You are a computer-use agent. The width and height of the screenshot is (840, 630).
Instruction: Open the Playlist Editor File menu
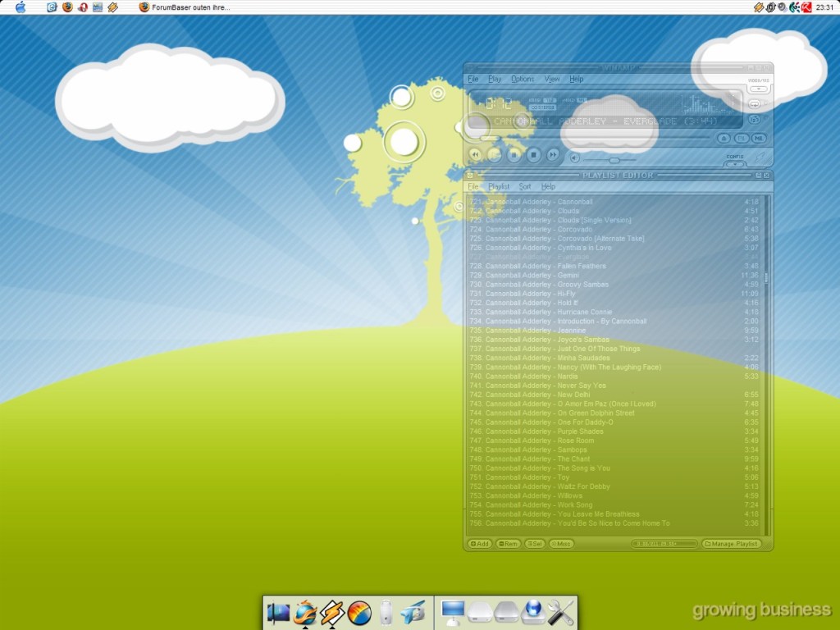tap(473, 187)
